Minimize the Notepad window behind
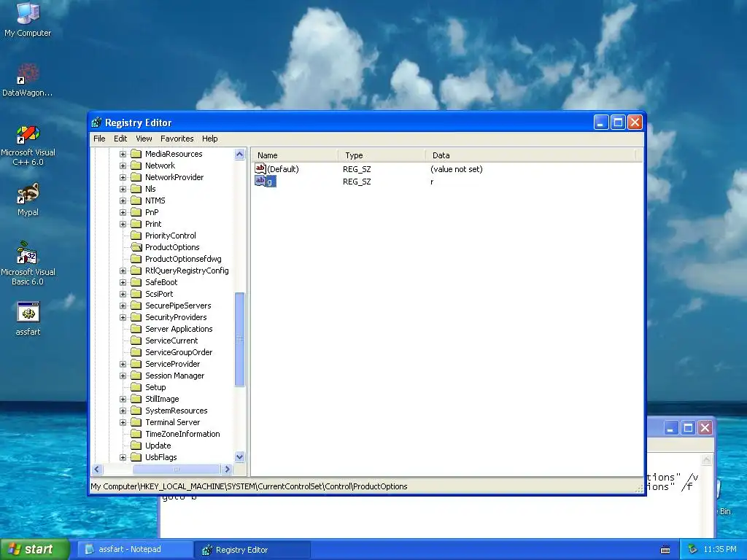 [670, 427]
